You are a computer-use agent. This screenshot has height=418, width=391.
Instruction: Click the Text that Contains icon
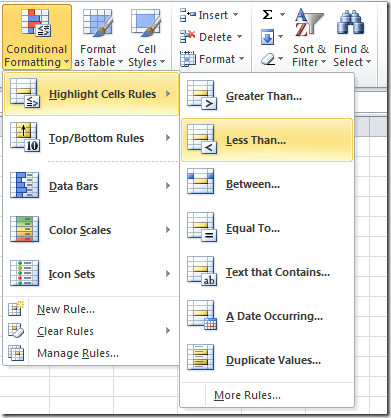point(202,271)
